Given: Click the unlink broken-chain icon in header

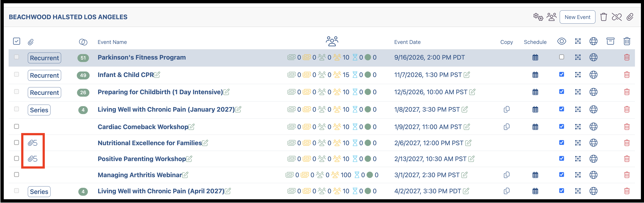Looking at the screenshot, I should point(616,17).
